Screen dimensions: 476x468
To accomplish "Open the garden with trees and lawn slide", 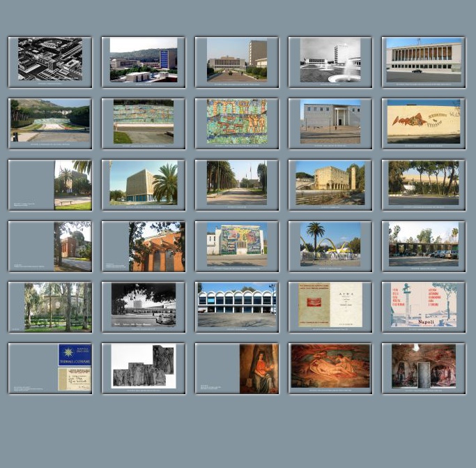I will pos(50,307).
